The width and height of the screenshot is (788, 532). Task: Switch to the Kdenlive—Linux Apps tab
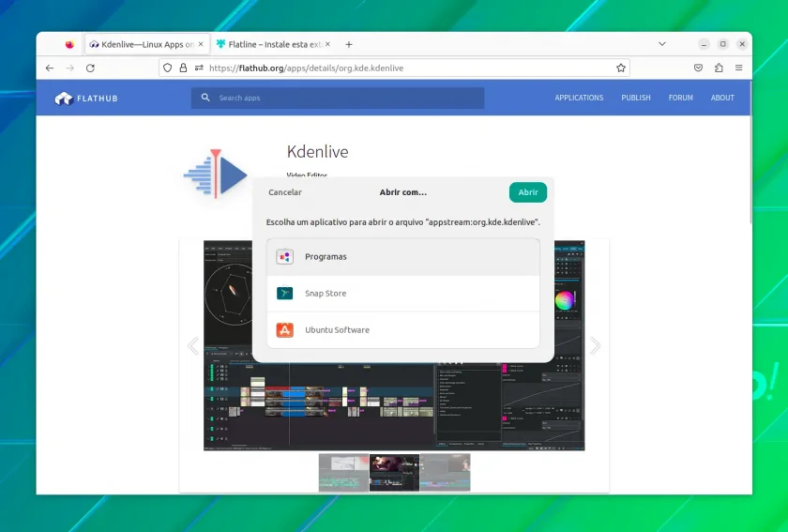click(145, 44)
